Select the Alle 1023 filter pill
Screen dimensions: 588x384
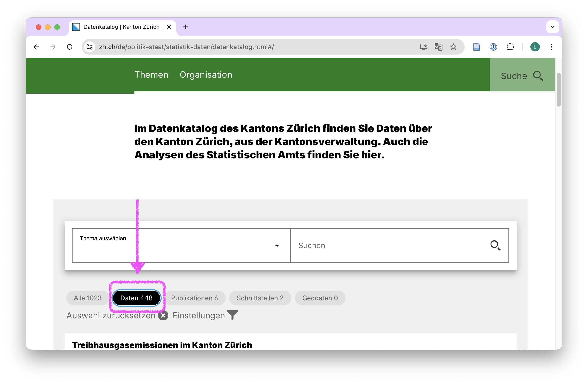click(x=88, y=298)
